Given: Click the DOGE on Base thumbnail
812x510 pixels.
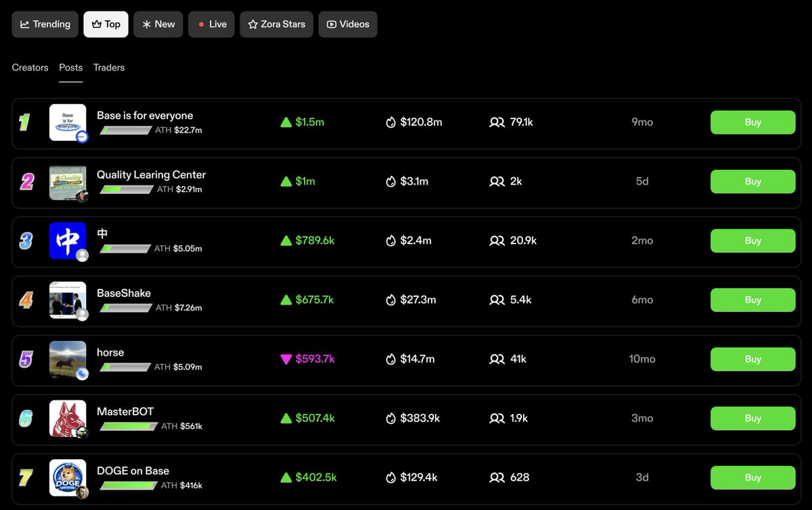Looking at the screenshot, I should click(x=68, y=478).
